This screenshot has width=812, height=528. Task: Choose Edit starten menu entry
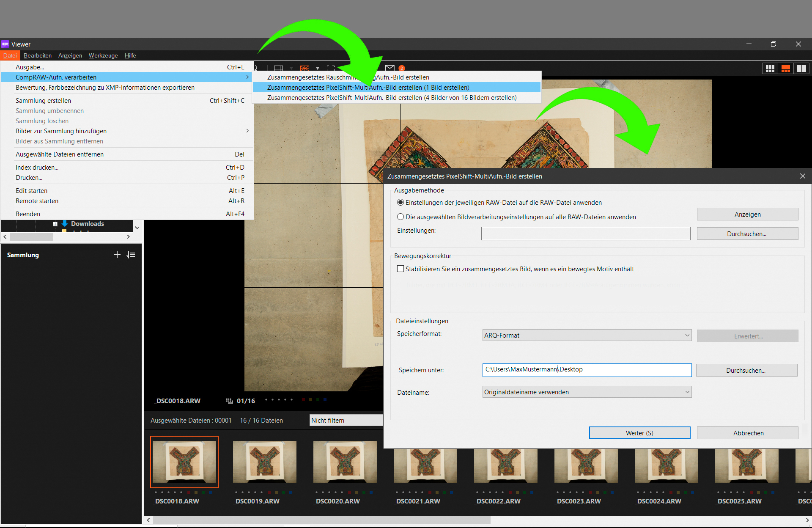127,190
